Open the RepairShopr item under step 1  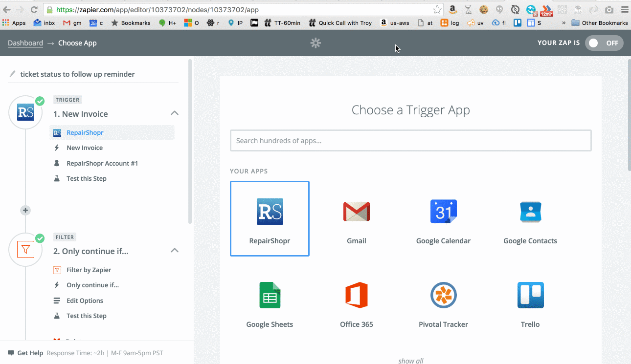tap(112, 132)
